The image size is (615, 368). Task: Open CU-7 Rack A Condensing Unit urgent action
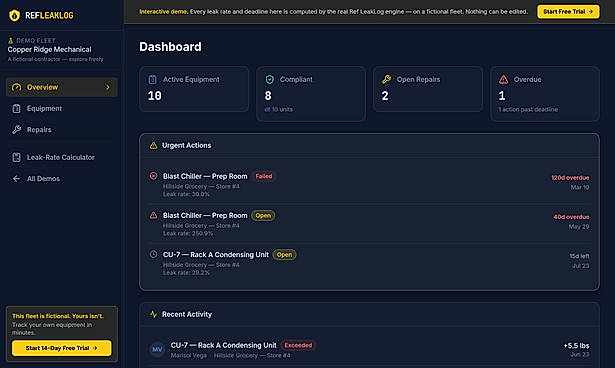369,263
